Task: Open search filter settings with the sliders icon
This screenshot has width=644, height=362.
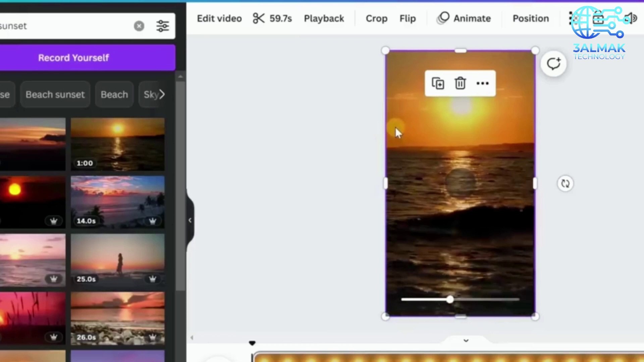Action: click(x=163, y=26)
